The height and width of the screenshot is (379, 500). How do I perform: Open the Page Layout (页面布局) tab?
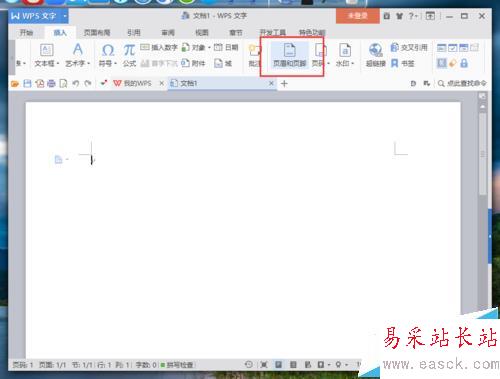(x=97, y=33)
